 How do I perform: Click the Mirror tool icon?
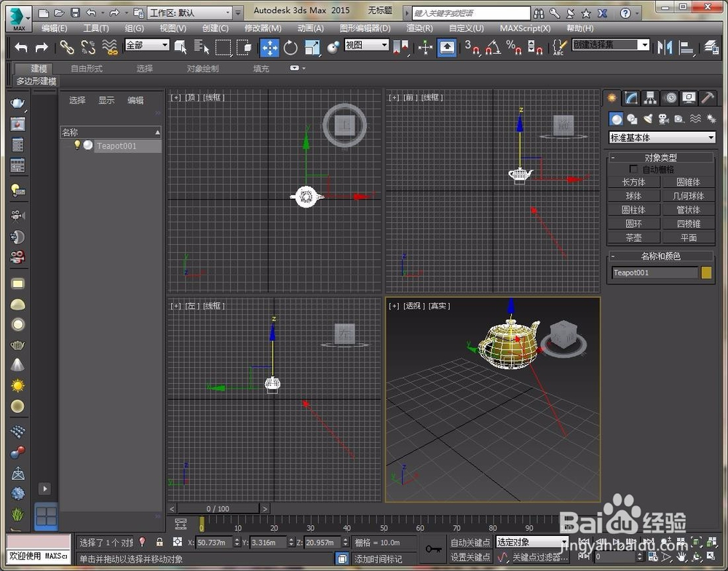[665, 47]
